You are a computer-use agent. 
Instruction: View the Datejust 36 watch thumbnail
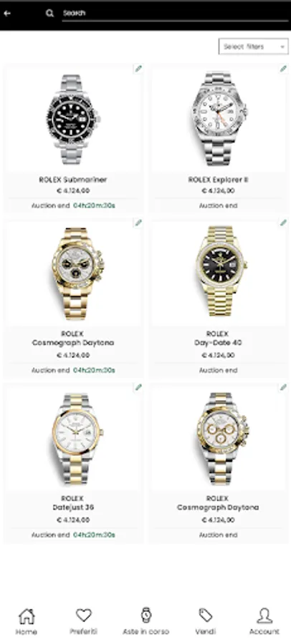click(77, 439)
